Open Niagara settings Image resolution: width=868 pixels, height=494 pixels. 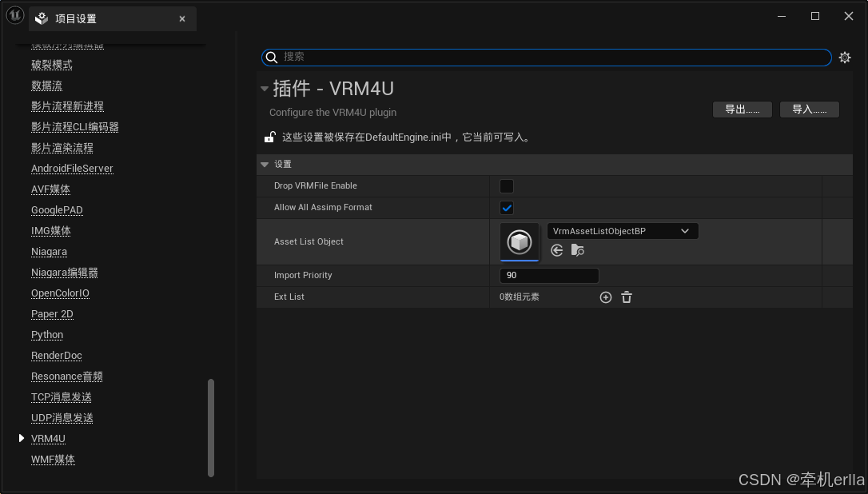pos(50,252)
